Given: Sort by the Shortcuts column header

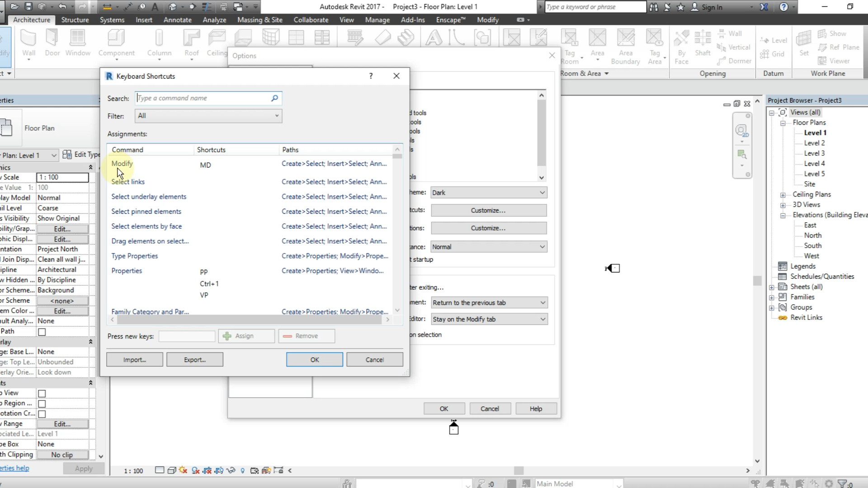Looking at the screenshot, I should point(236,150).
